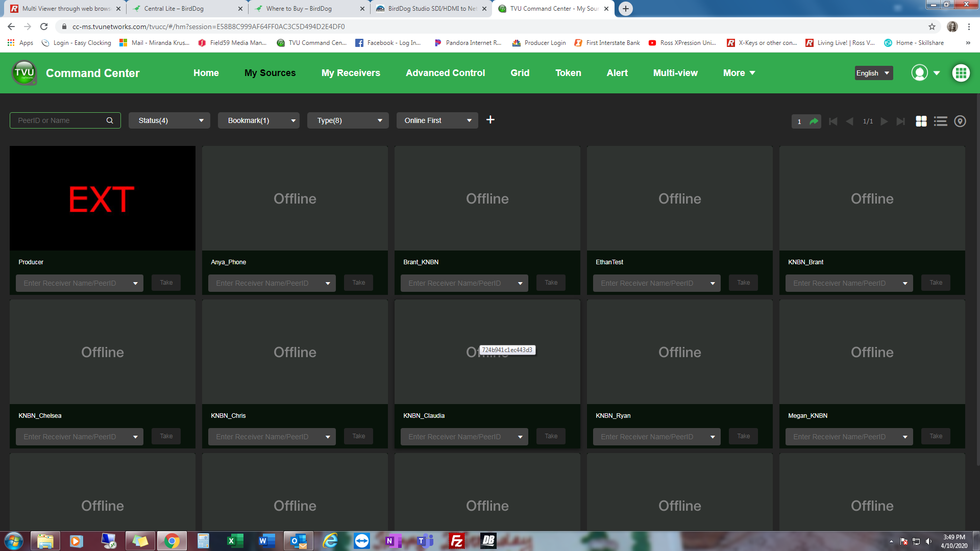Open the Multi-view menu item
The image size is (980, 551).
point(675,73)
